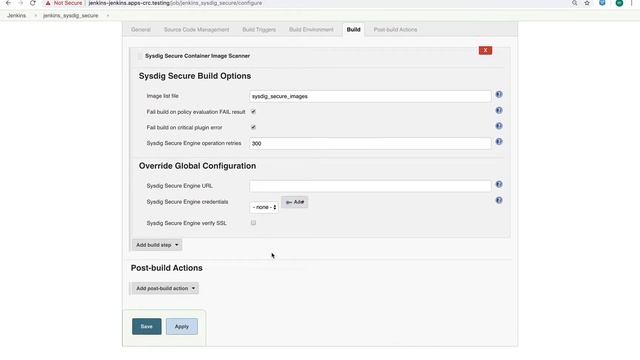Click the browser address bar URL
Viewport: 640px width, 360px height.
[x=175, y=3]
